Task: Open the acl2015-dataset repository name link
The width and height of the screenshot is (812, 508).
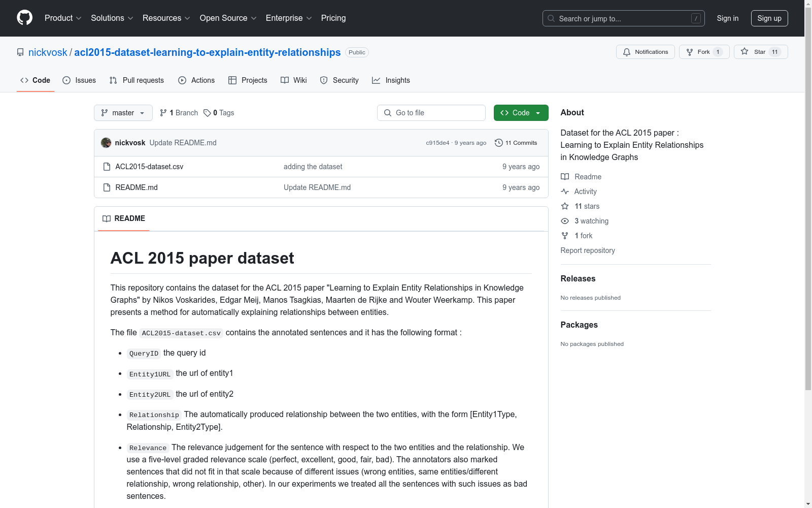Action: [x=208, y=52]
